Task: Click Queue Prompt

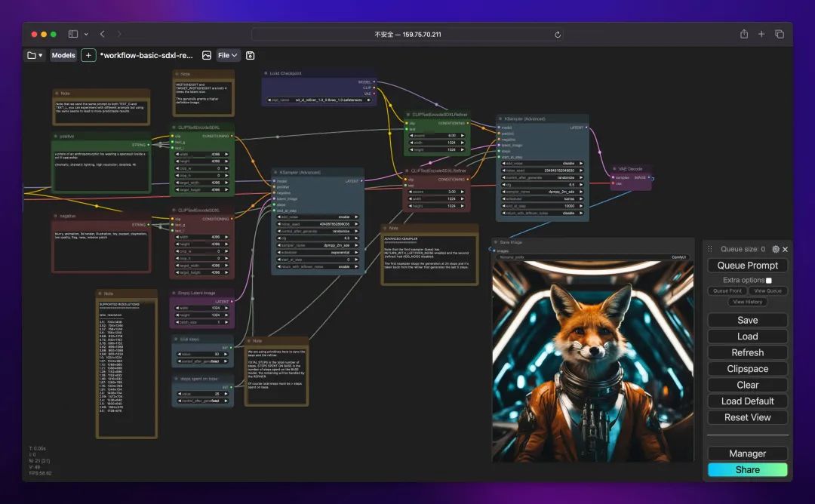Action: [747, 266]
